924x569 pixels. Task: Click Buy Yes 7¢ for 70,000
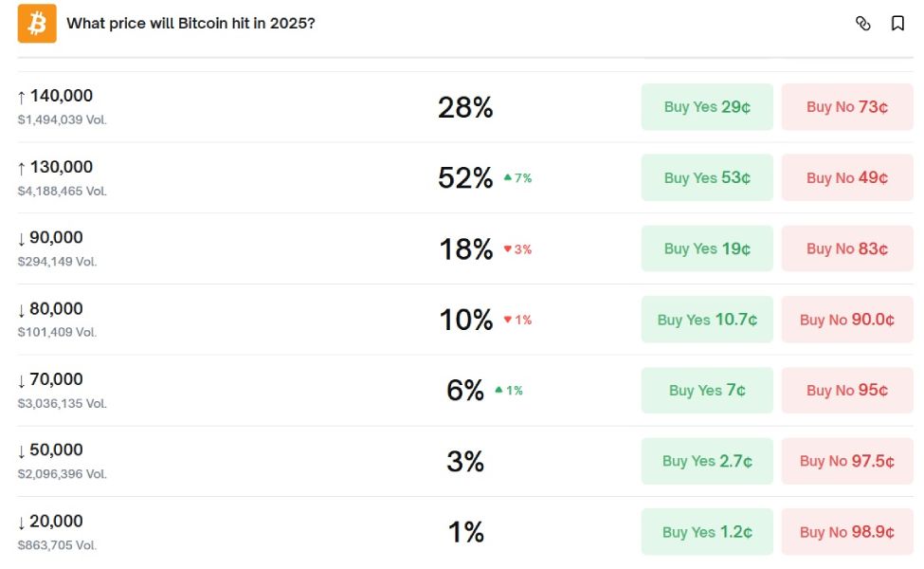coord(707,391)
